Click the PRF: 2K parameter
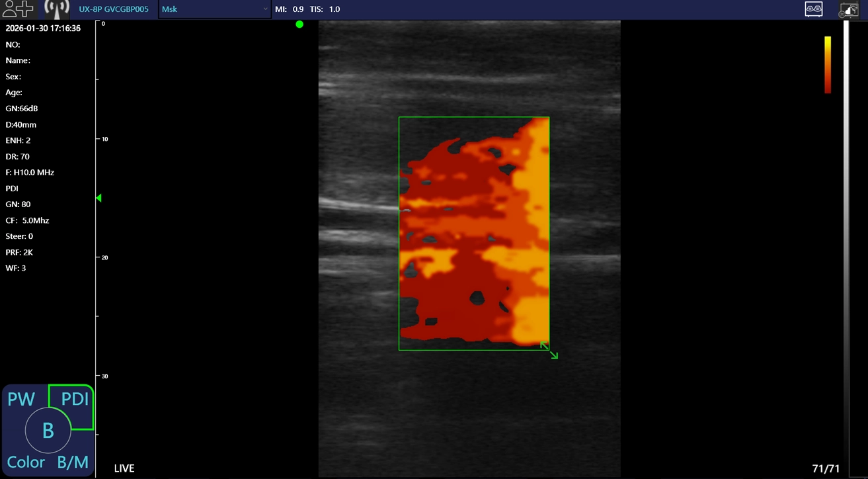Image resolution: width=868 pixels, height=479 pixels. [x=19, y=252]
